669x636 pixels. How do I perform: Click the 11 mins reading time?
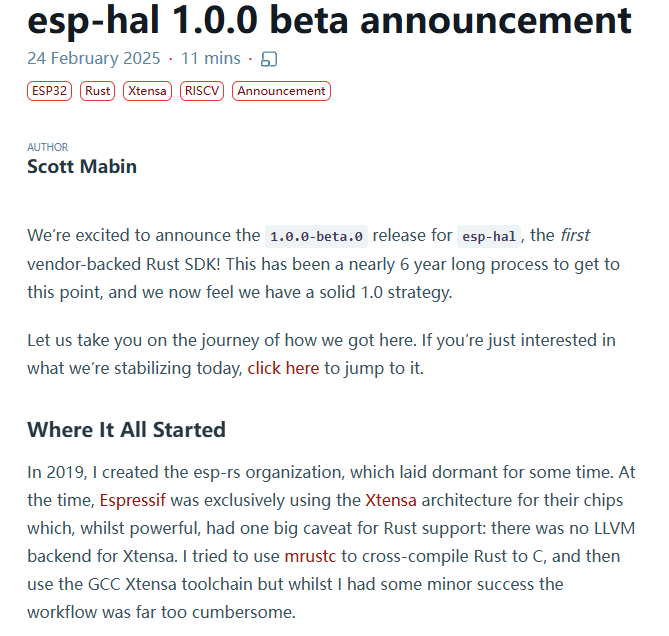(211, 59)
